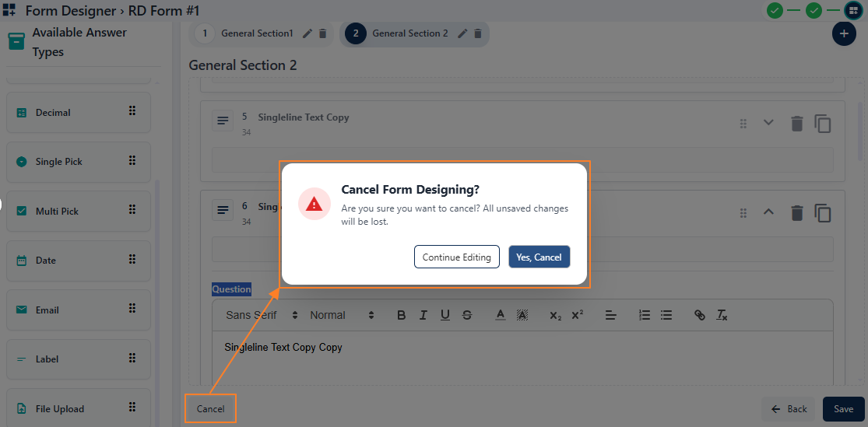The width and height of the screenshot is (868, 427).
Task: Select the Email answer type
Action: (x=79, y=310)
